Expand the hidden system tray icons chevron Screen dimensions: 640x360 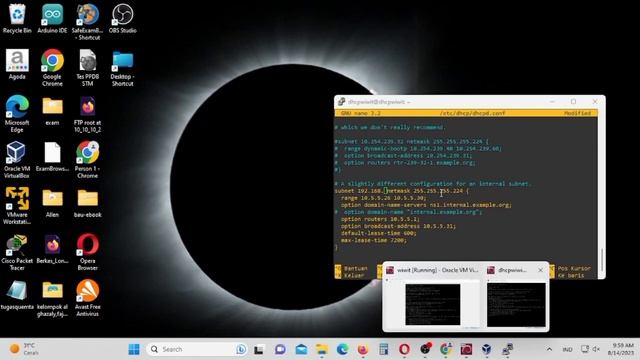coord(549,349)
